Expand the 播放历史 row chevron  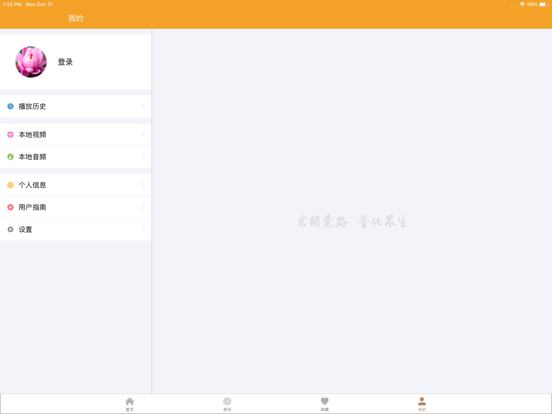coord(143,106)
